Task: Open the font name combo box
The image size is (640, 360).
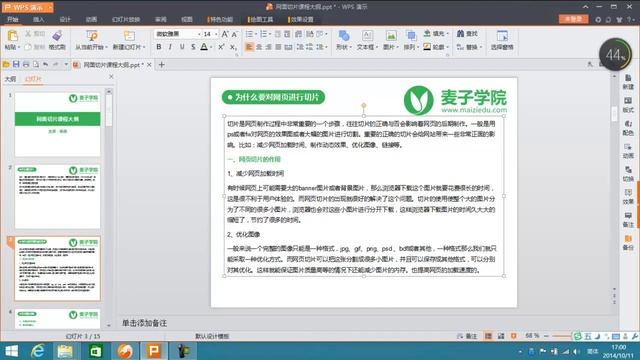Action: point(178,34)
